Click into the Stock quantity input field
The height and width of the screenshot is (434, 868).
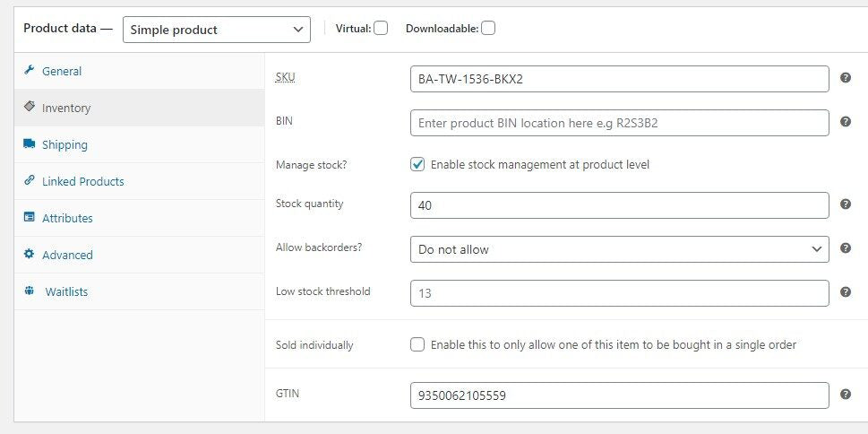tap(619, 205)
